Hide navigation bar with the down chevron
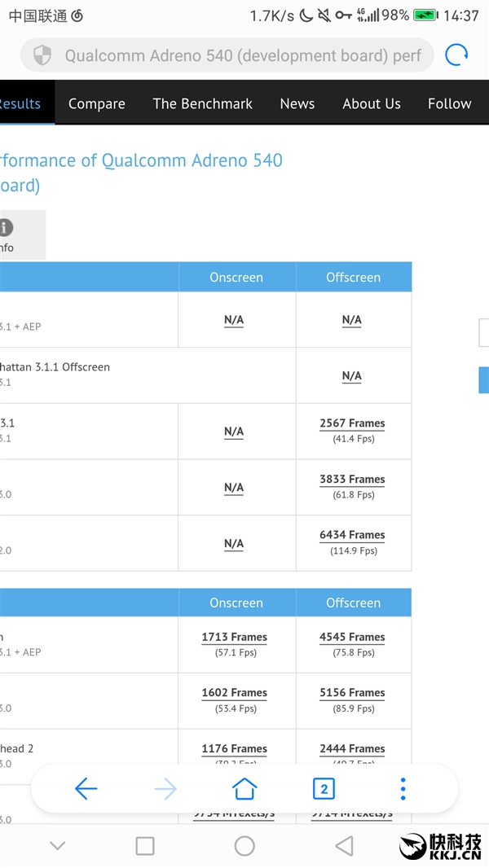The image size is (489, 868). [57, 846]
